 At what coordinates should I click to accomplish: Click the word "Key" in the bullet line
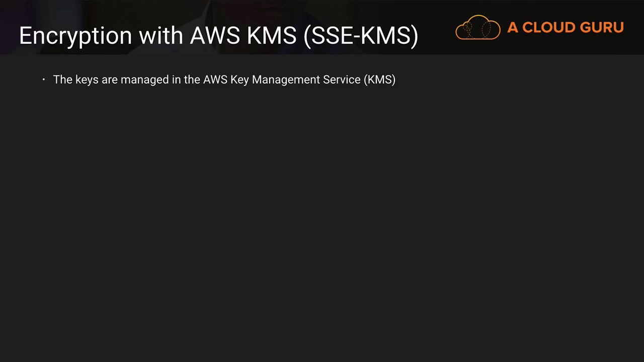tap(240, 80)
